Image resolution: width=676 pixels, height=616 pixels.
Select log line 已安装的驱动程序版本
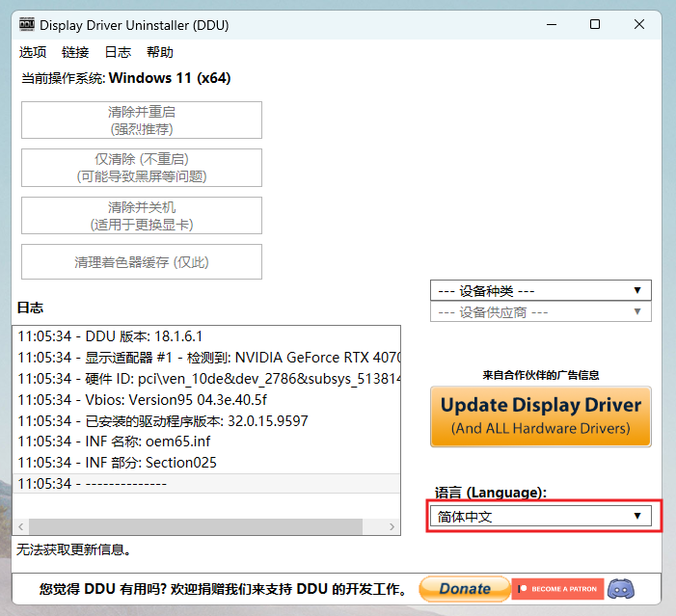coord(206,420)
